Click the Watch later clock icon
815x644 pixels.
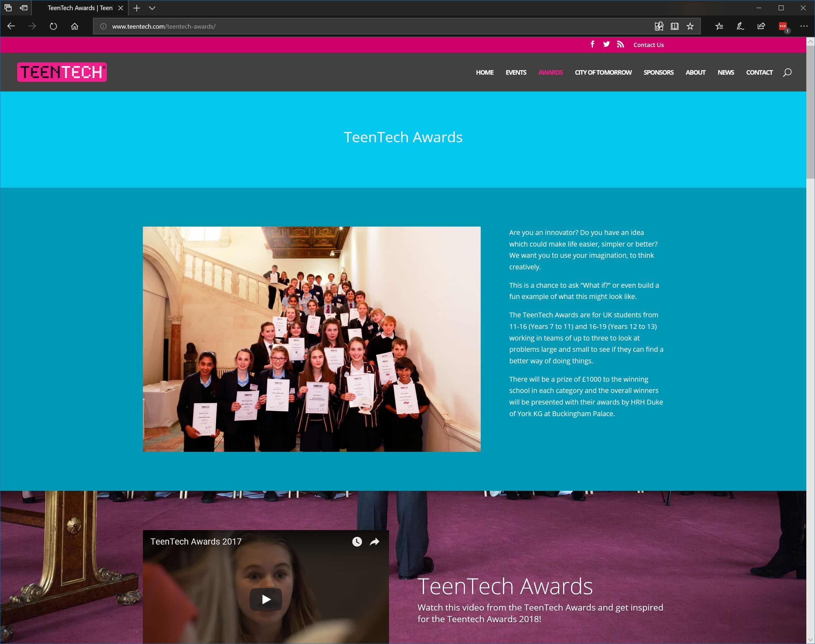coord(357,542)
